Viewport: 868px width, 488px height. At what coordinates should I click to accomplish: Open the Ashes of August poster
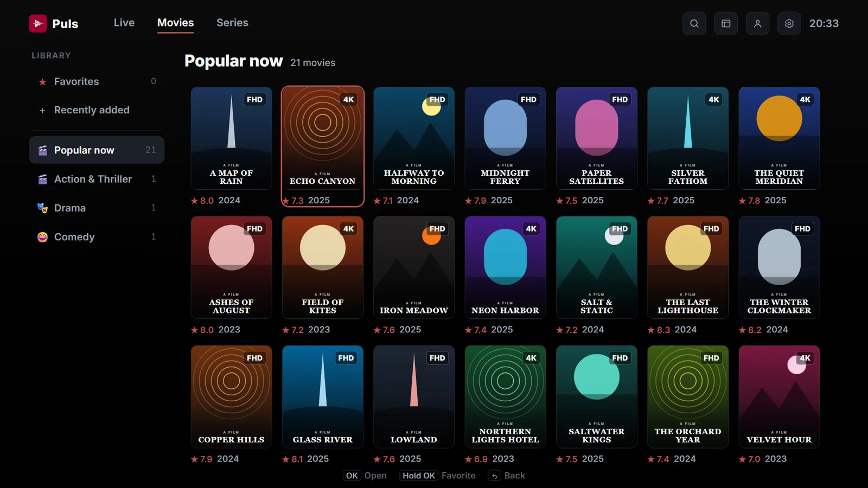(x=231, y=267)
